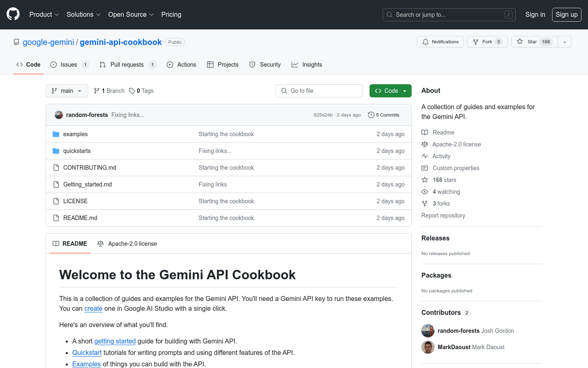Image resolution: width=588 pixels, height=368 pixels.
Task: Follow the Examples link in README
Action: (87, 364)
